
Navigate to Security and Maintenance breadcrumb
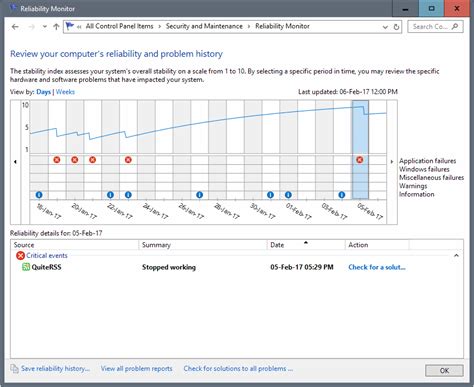(204, 26)
